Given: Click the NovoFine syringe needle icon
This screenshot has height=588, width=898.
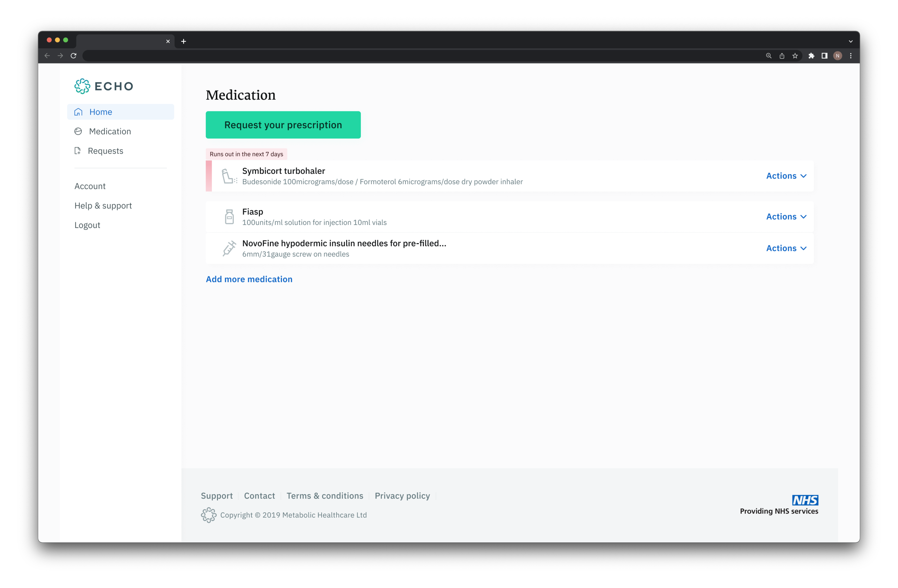Looking at the screenshot, I should [229, 248].
